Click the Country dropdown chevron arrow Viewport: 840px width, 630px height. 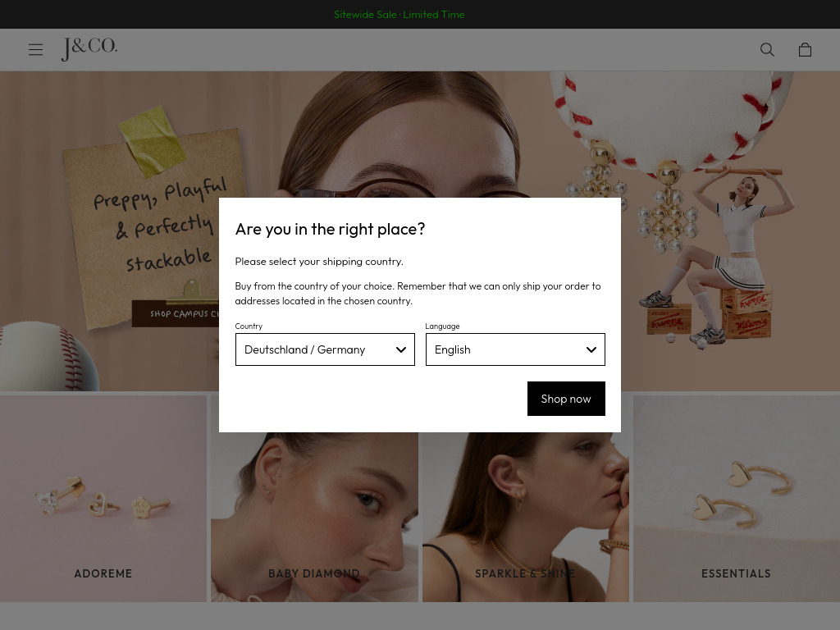pyautogui.click(x=401, y=349)
